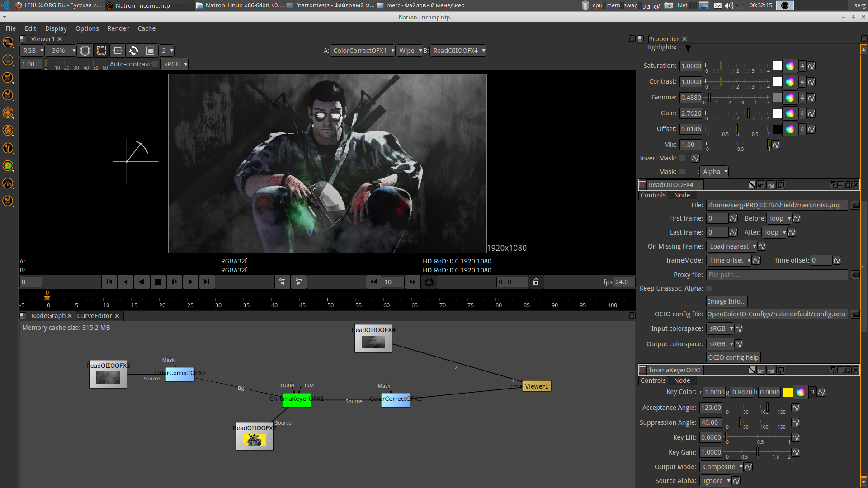Toggle the render scale button in viewer toolbar

point(150,51)
